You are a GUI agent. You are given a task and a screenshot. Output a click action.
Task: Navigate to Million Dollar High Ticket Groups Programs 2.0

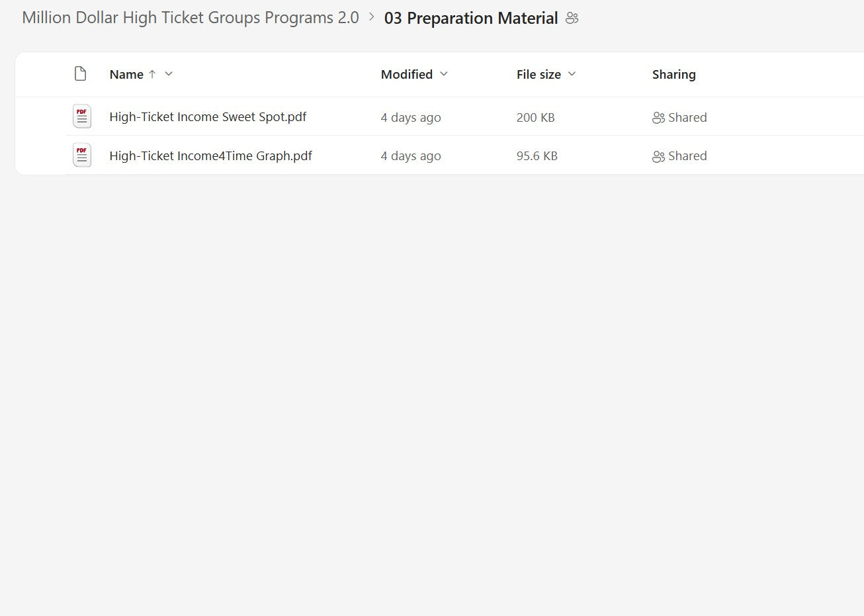(190, 18)
